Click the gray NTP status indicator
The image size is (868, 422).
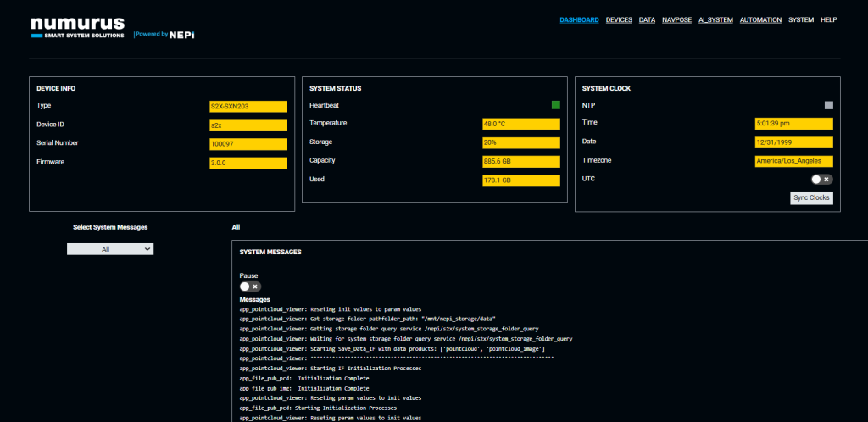829,105
